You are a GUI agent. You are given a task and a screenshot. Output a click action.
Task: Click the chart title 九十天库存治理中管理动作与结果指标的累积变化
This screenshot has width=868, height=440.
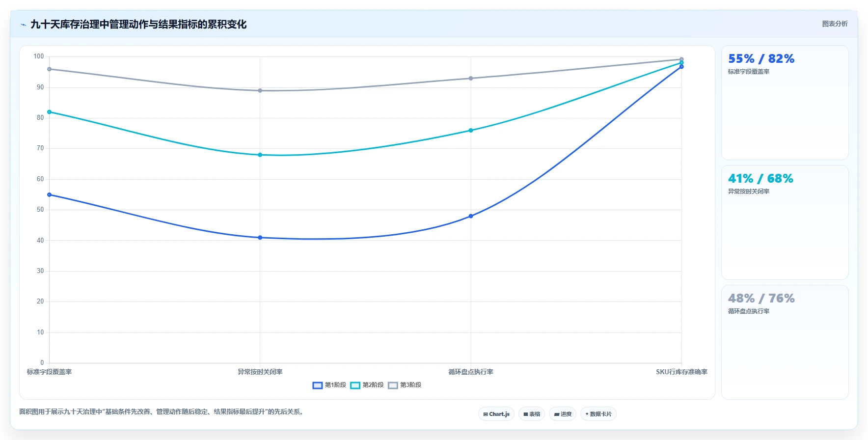coord(138,25)
